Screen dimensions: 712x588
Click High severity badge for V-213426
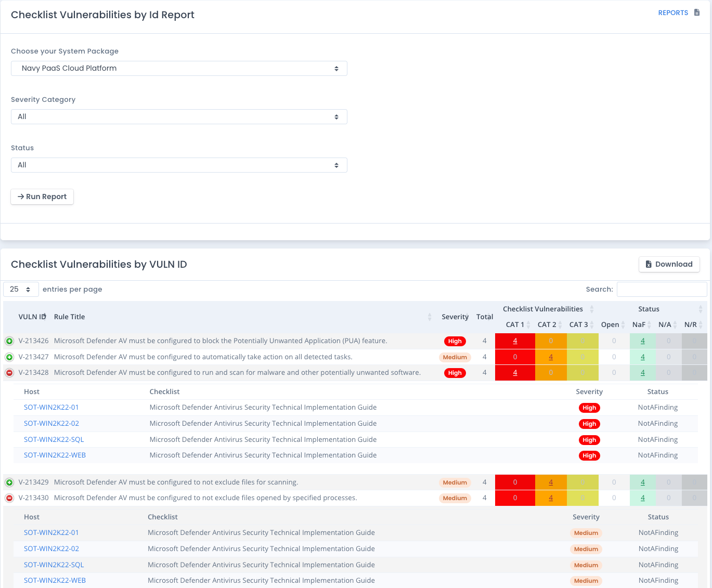455,342
